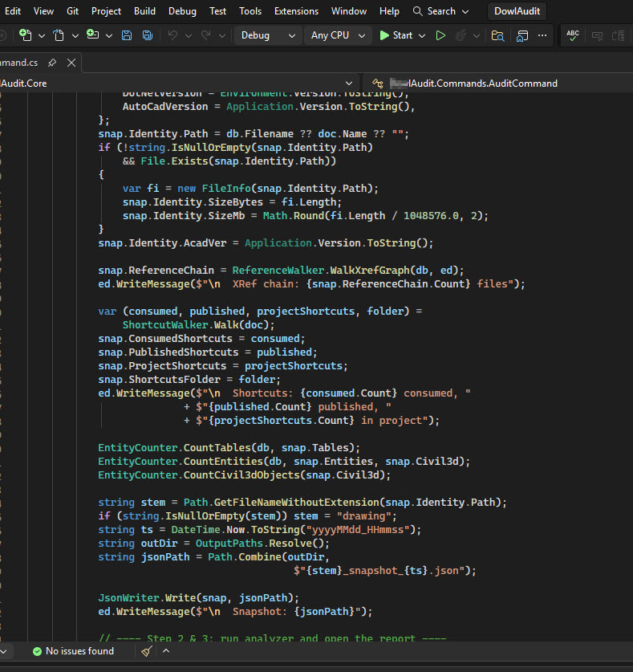
Task: Pin the Command.cs tab
Action: (52, 63)
